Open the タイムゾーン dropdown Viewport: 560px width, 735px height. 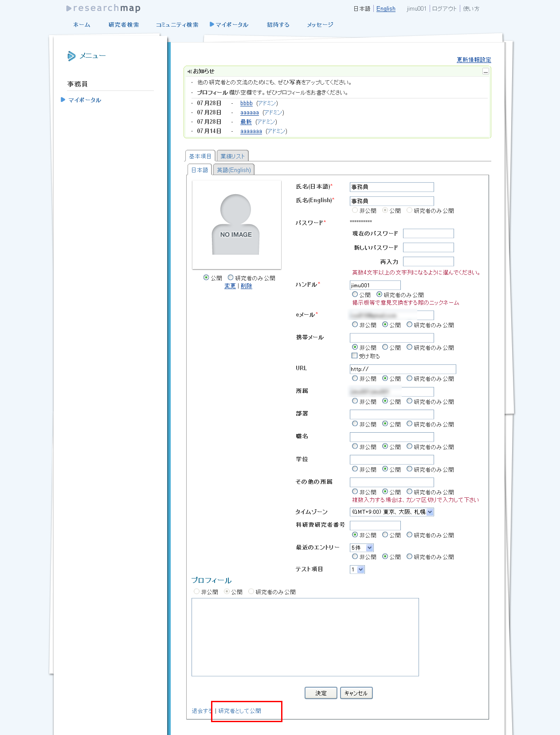click(x=392, y=512)
